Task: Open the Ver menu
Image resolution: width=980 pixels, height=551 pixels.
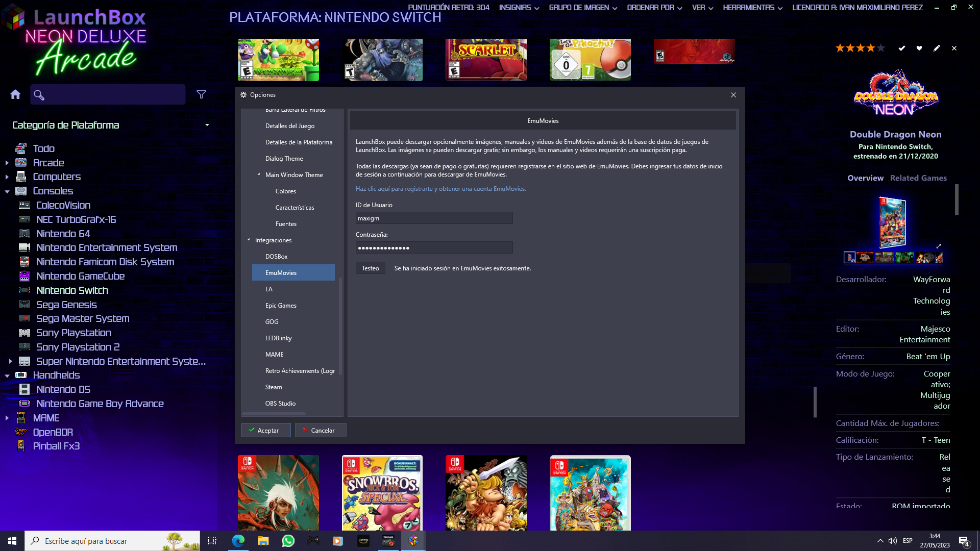Action: 702,8
